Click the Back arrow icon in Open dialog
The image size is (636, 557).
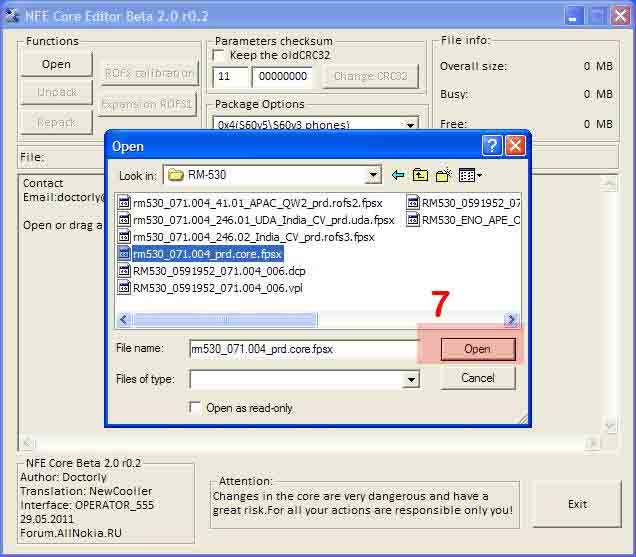pos(398,175)
